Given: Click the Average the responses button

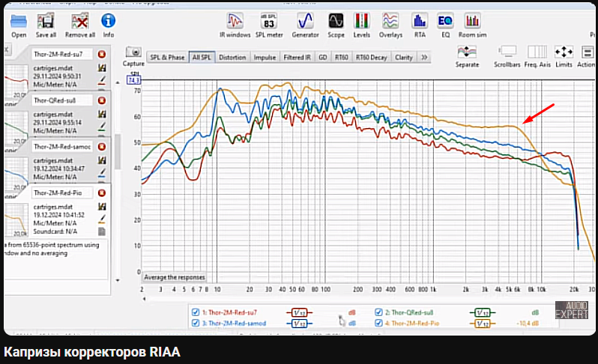Looking at the screenshot, I should [x=175, y=277].
